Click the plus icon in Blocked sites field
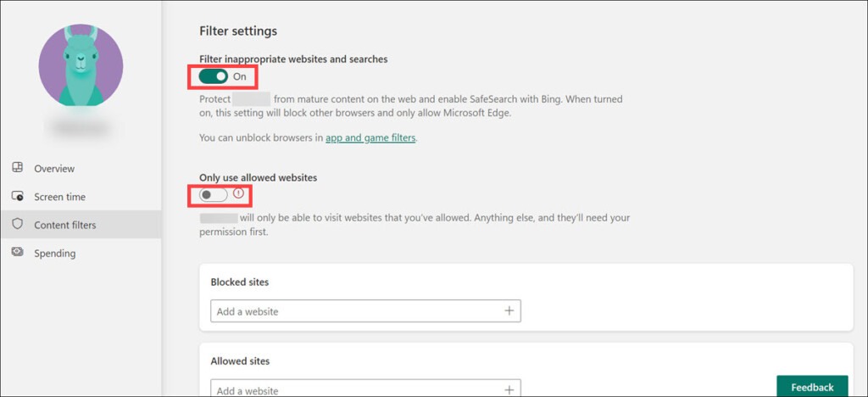The image size is (868, 397). click(509, 311)
